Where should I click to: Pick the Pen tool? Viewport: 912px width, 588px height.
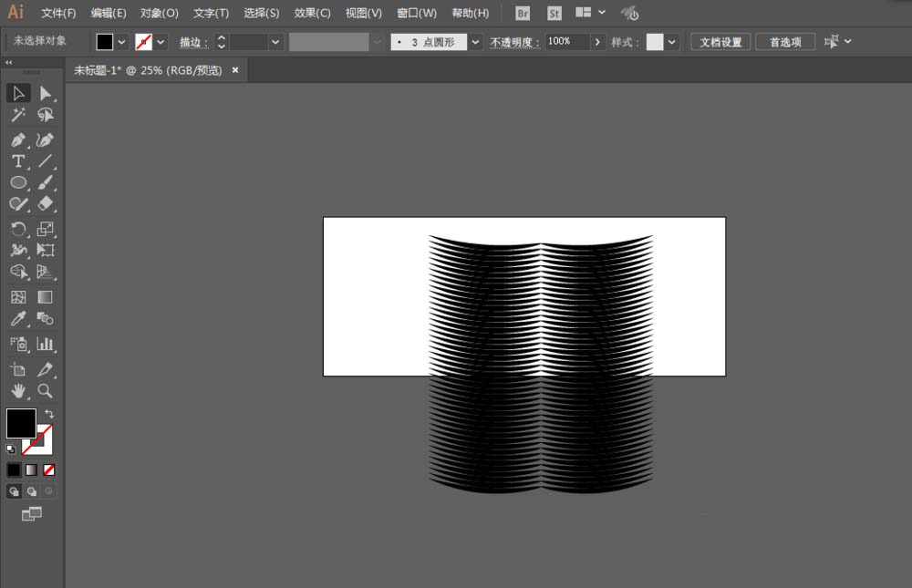[17, 139]
